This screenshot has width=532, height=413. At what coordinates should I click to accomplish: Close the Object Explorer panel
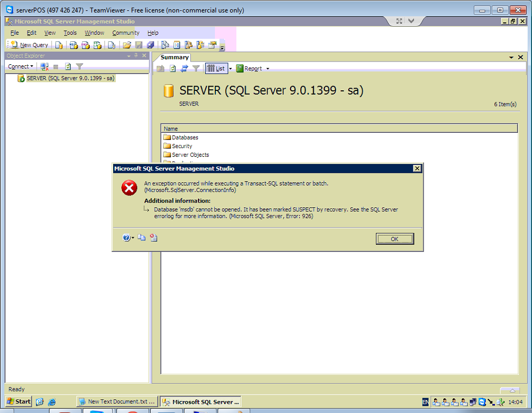click(144, 56)
